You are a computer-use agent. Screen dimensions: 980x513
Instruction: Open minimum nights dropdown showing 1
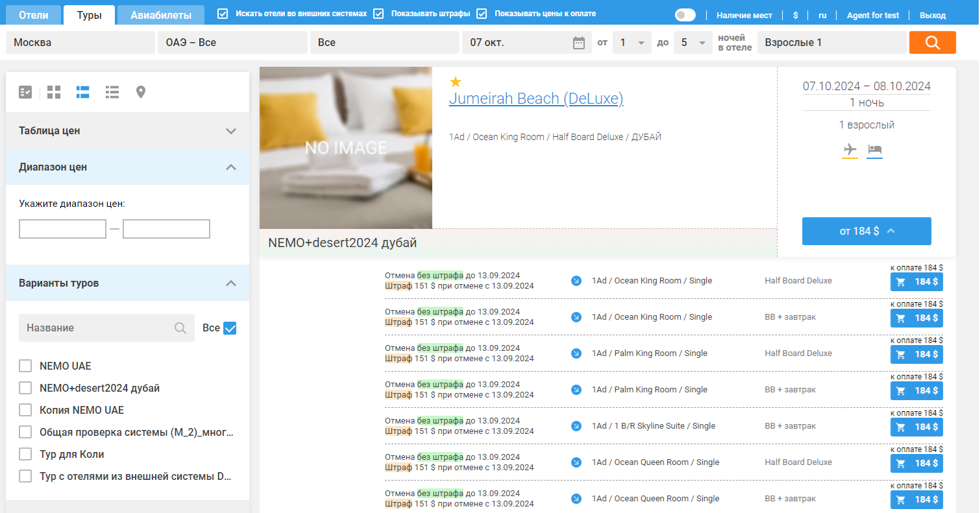coord(631,43)
